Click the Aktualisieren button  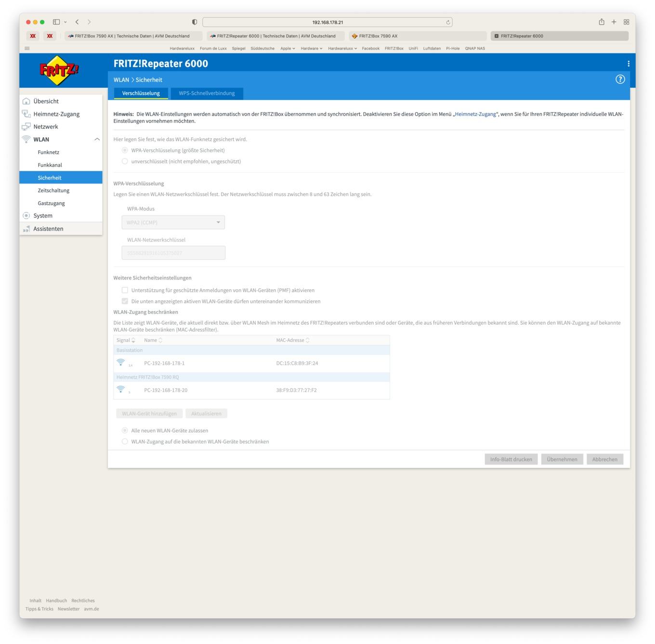point(206,413)
